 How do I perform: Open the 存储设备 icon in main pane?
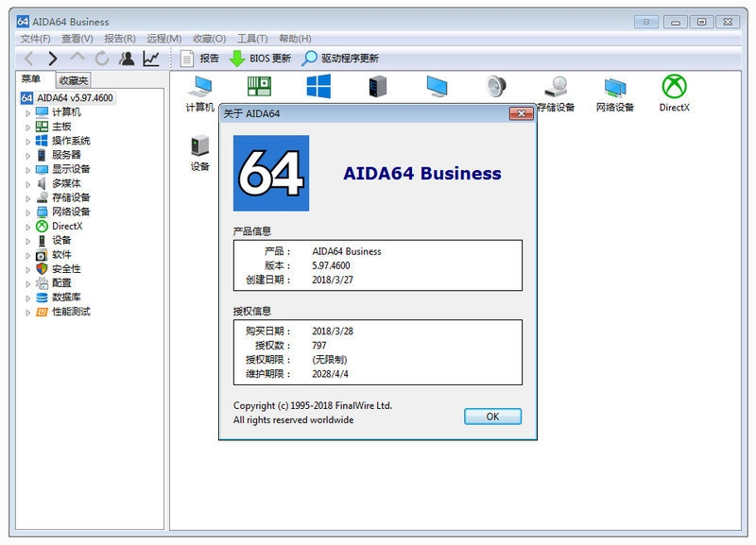click(x=556, y=94)
